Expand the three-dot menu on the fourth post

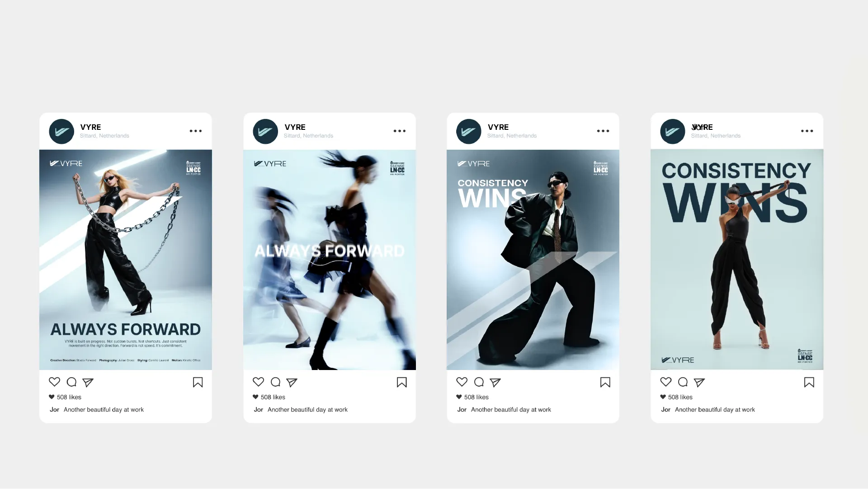(807, 131)
